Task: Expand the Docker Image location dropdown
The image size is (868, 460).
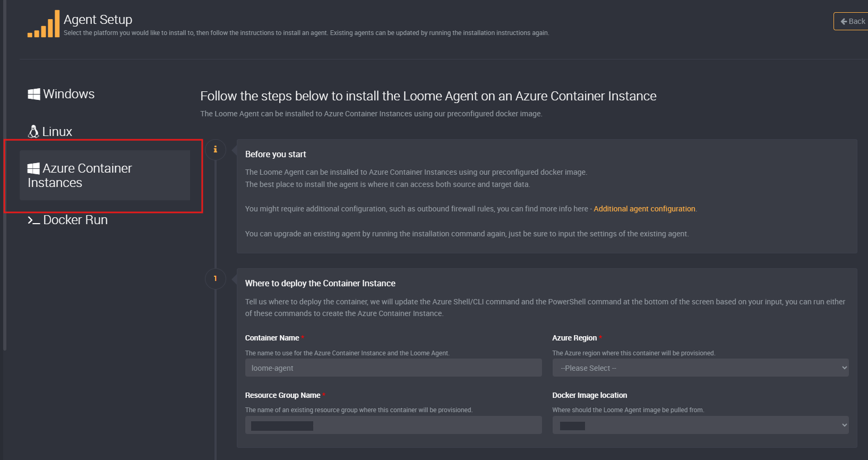Action: click(x=700, y=425)
